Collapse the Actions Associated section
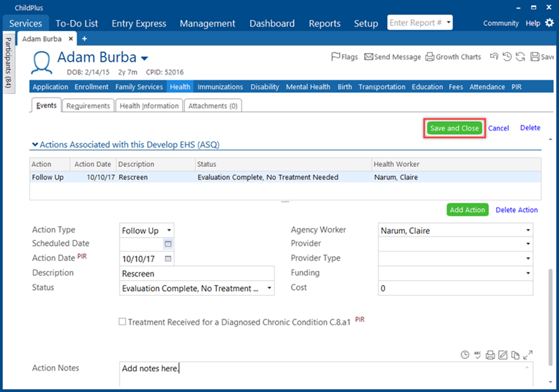Image resolution: width=559 pixels, height=392 pixels. [34, 145]
